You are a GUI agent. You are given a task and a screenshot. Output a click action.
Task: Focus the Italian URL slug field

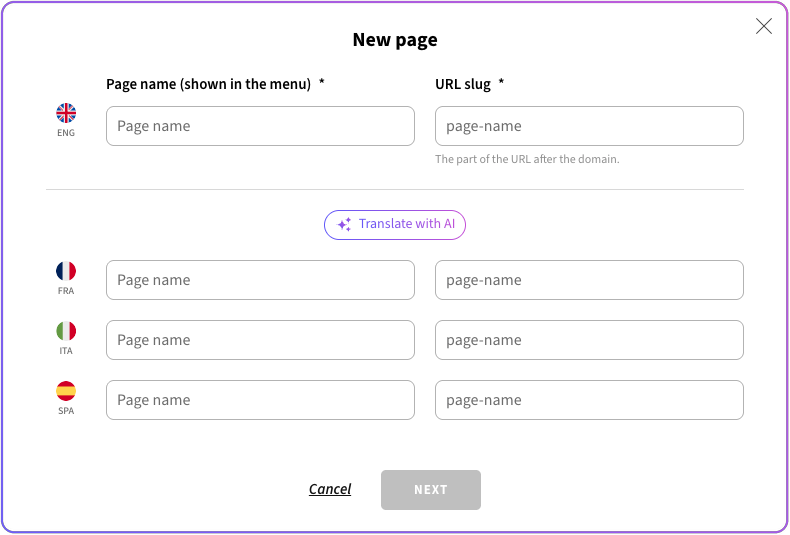tap(589, 340)
